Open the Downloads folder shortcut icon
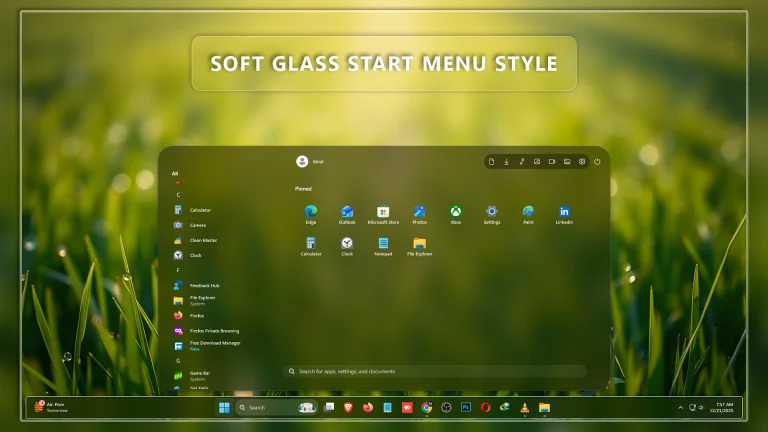 [x=506, y=162]
